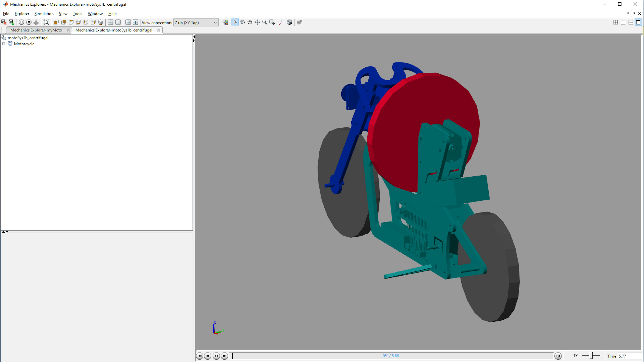The image size is (644, 362).
Task: Open the Window menu
Action: 95,14
